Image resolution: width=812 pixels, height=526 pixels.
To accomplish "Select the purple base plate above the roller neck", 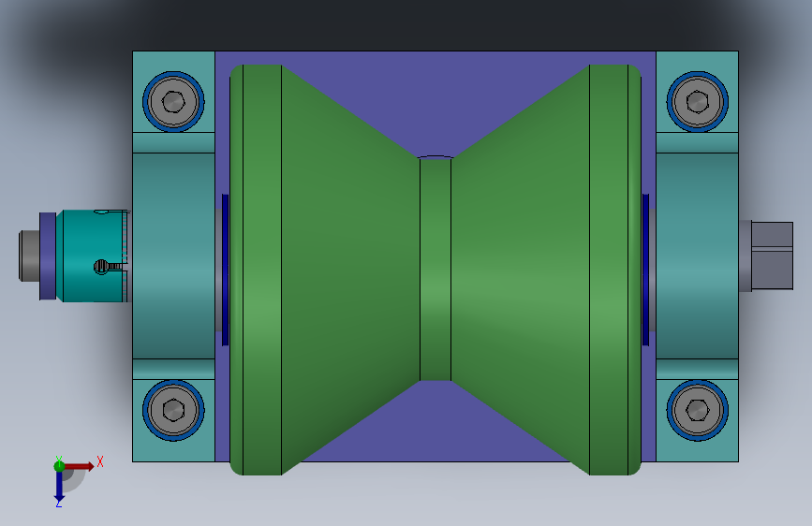I will [435, 104].
